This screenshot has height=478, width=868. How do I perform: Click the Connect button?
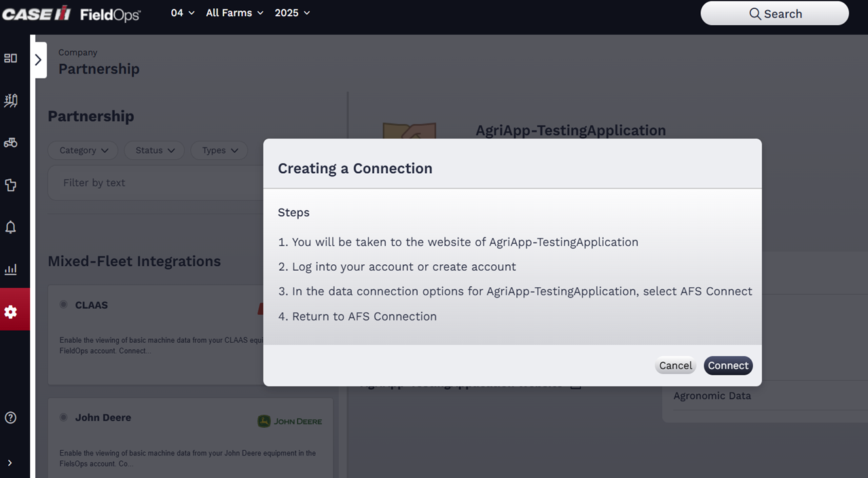(x=727, y=365)
